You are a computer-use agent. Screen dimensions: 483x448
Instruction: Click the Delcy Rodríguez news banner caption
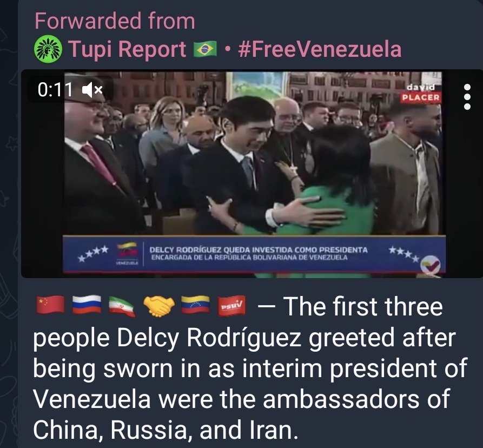click(258, 253)
